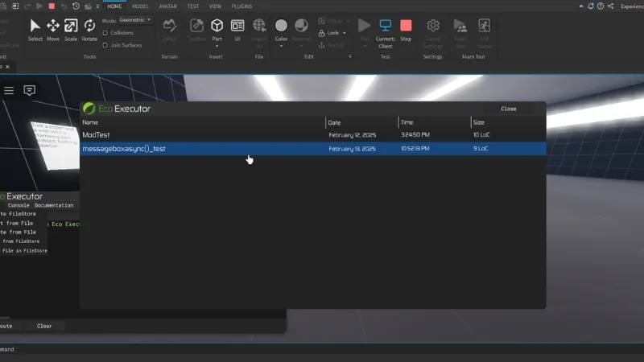Expand the Part dropdown arrow

pos(217,46)
